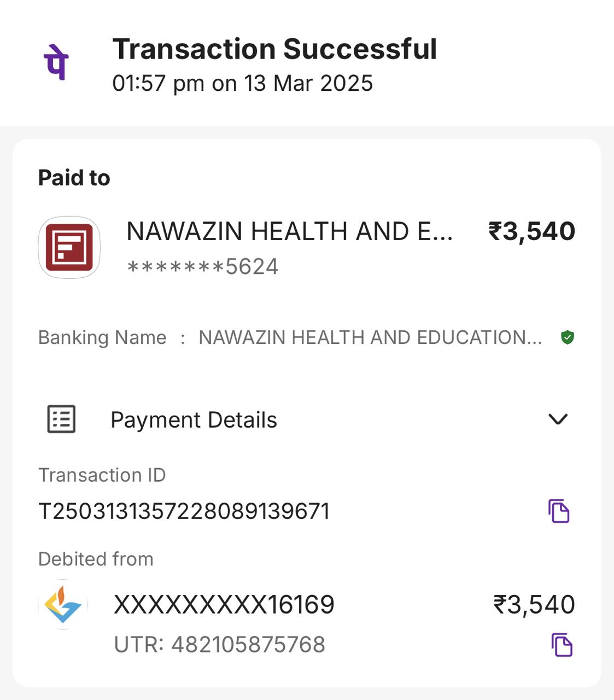Viewport: 614px width, 700px height.
Task: Tap the 01:57 pm transaction timestamp
Action: 242,84
